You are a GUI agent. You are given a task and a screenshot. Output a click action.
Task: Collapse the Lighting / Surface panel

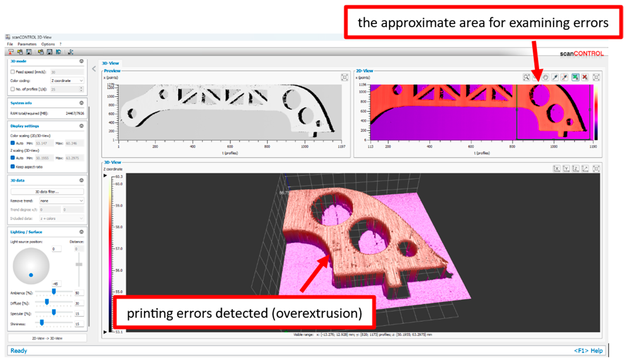[81, 232]
